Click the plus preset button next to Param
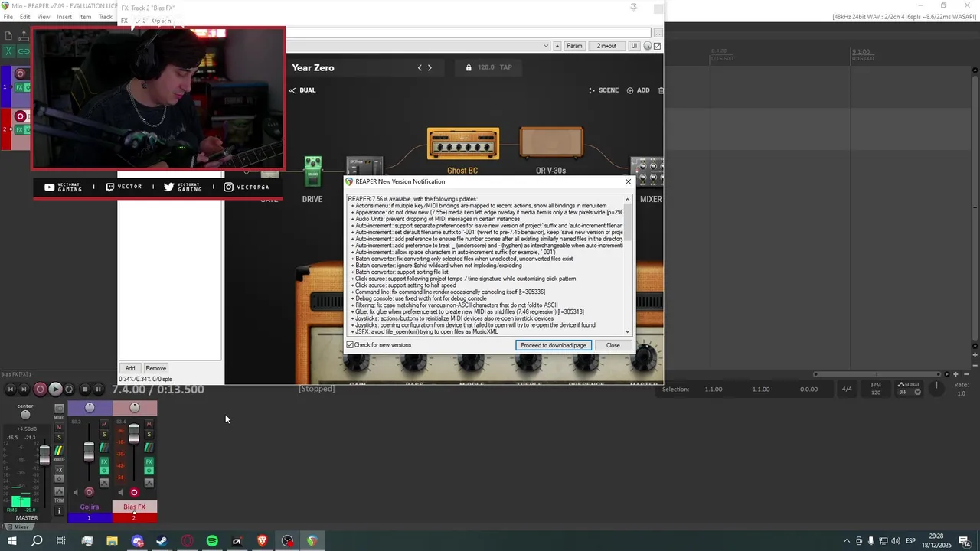The image size is (980, 551). (557, 46)
